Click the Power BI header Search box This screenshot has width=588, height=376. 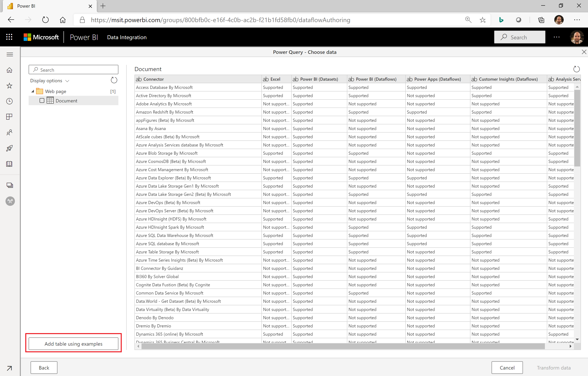click(x=520, y=37)
